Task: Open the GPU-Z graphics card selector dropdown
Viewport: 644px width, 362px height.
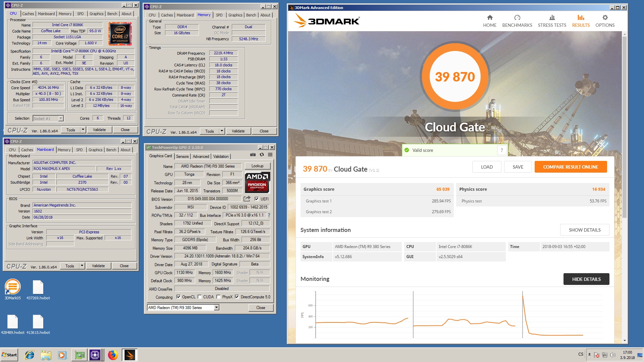Action: pos(216,307)
